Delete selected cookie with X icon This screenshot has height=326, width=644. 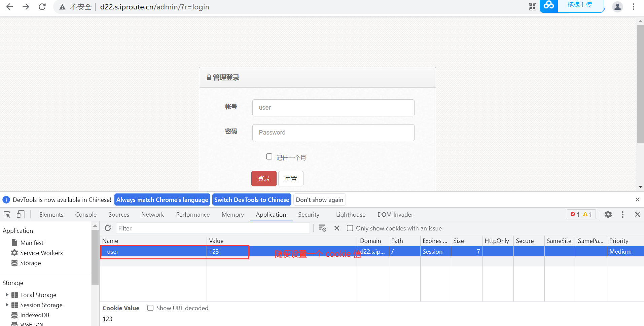[336, 228]
